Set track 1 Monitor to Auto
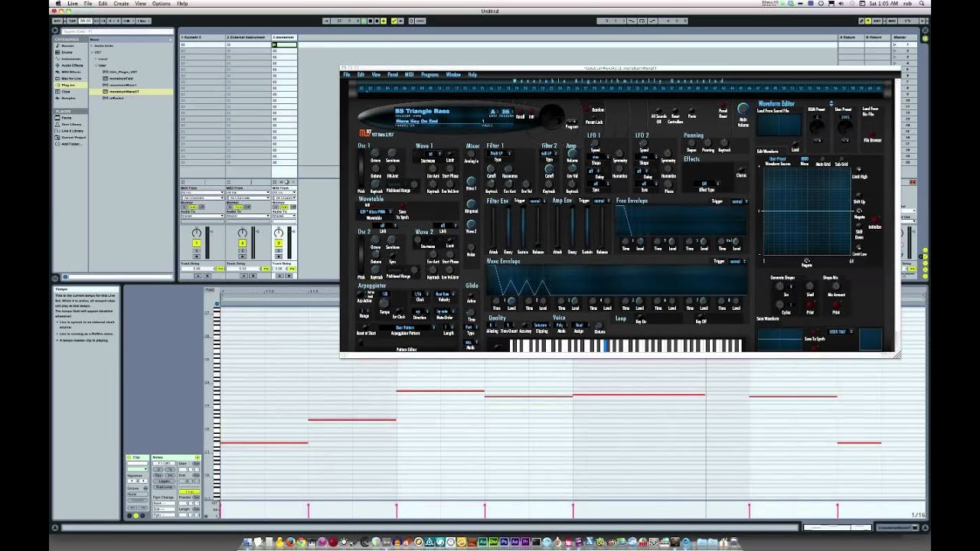Viewport: 980px width, 551px height. [192, 207]
